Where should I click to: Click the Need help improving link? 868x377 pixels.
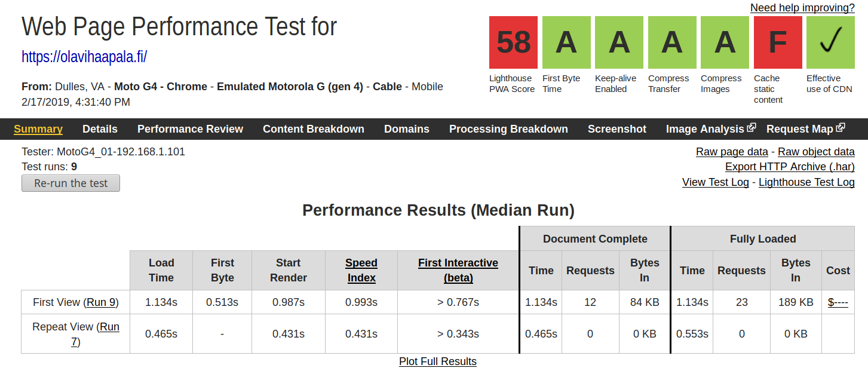click(802, 8)
